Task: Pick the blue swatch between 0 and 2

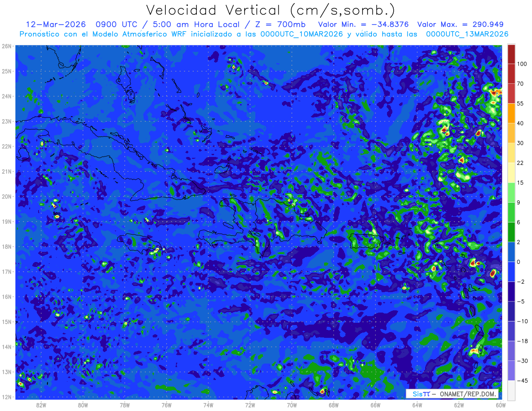Action: pyautogui.click(x=511, y=252)
